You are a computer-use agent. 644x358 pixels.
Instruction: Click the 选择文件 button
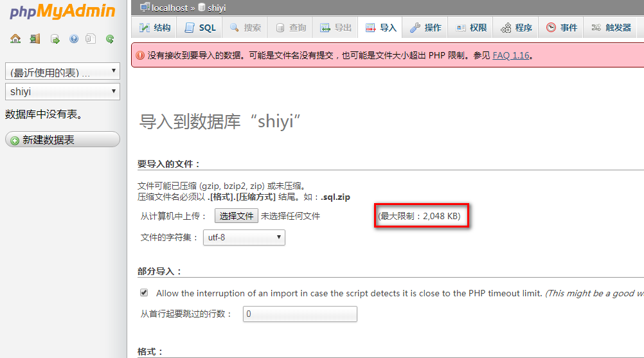pyautogui.click(x=236, y=216)
